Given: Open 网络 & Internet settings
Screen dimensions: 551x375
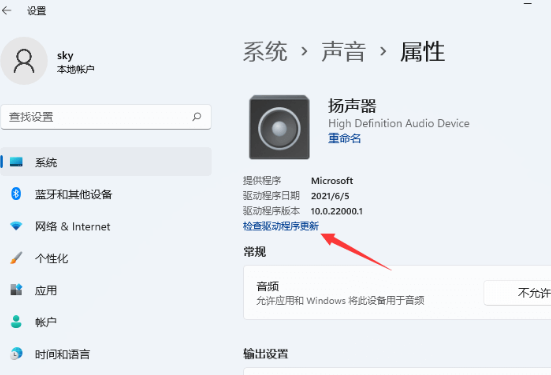Looking at the screenshot, I should (106, 226).
